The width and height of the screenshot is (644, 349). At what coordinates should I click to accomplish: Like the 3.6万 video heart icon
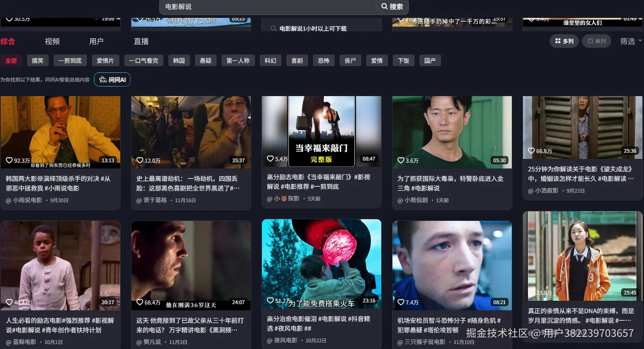[401, 160]
